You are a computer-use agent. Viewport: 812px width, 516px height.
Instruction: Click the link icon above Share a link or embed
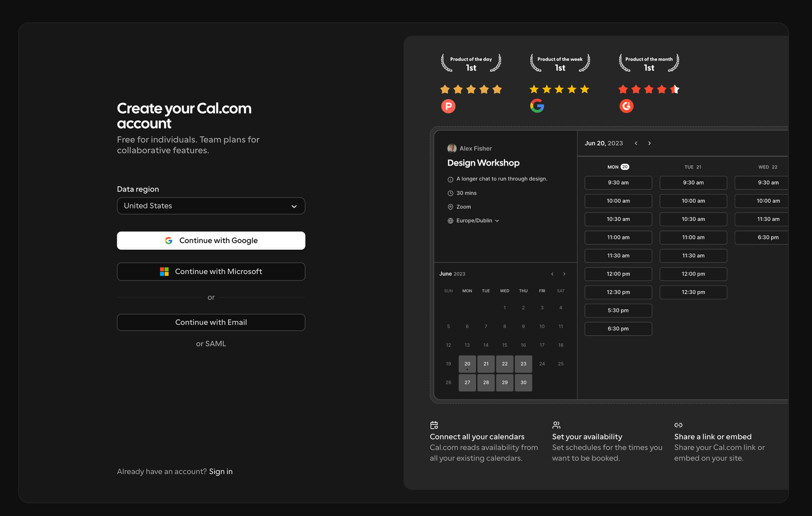(x=679, y=425)
